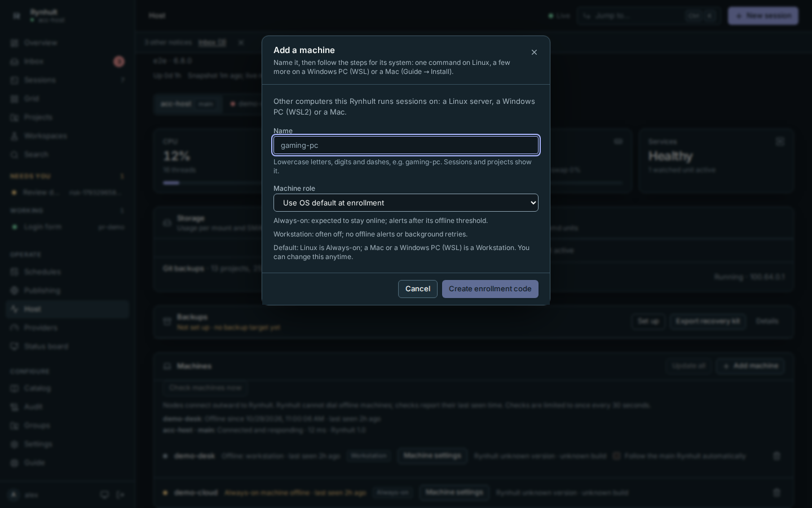Click Export recovery kit

(x=708, y=321)
